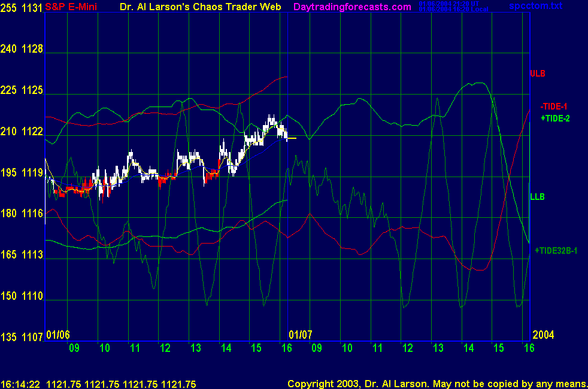
Task: Select the green 'LLB' line label
Action: point(537,197)
